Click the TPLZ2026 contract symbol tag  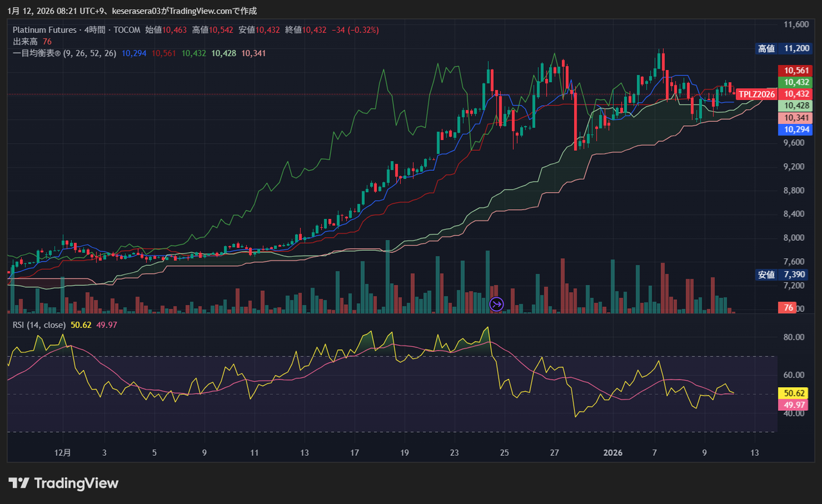pos(756,94)
